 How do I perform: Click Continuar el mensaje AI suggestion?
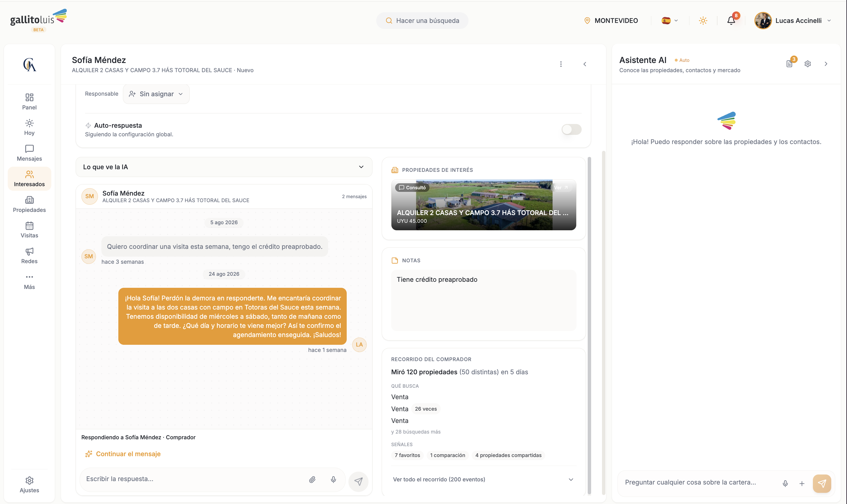123,454
